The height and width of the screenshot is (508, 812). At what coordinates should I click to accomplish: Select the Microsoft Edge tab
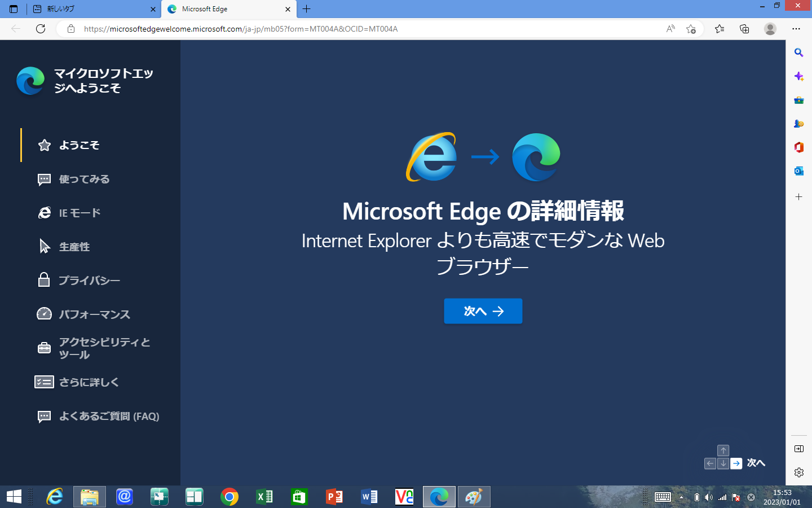229,9
